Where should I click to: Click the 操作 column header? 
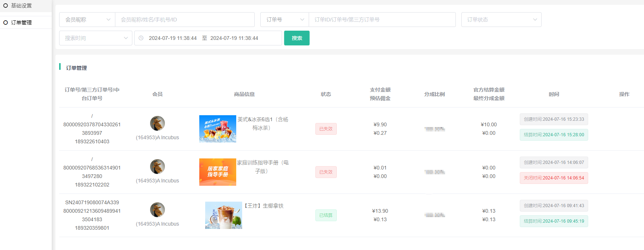pos(624,94)
